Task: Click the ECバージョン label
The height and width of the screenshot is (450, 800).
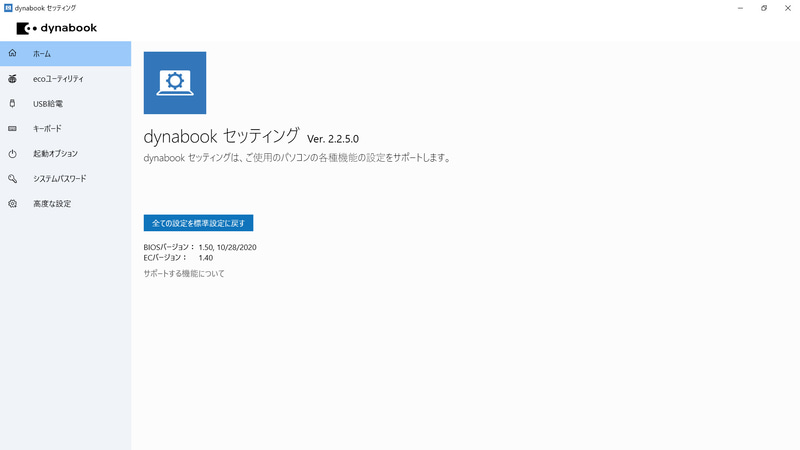Action: coord(165,258)
